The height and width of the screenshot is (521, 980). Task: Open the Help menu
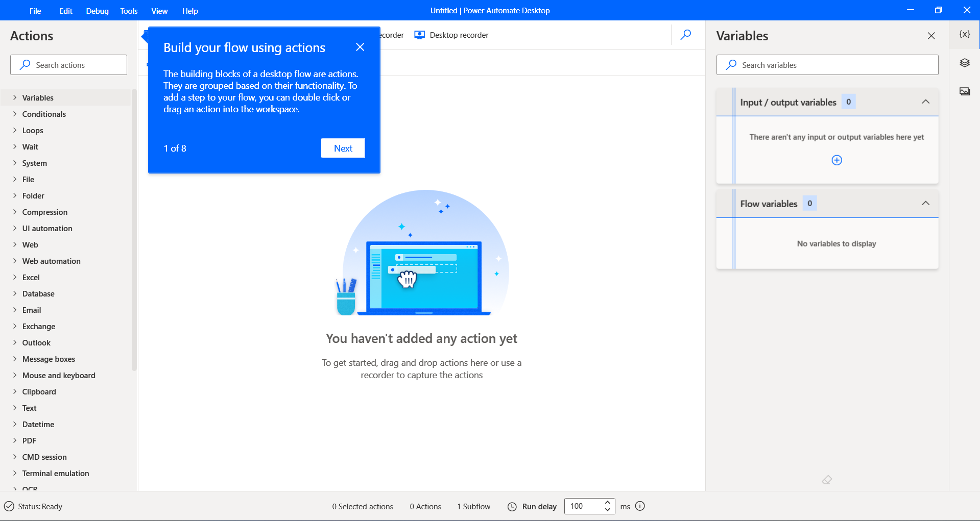(x=190, y=11)
